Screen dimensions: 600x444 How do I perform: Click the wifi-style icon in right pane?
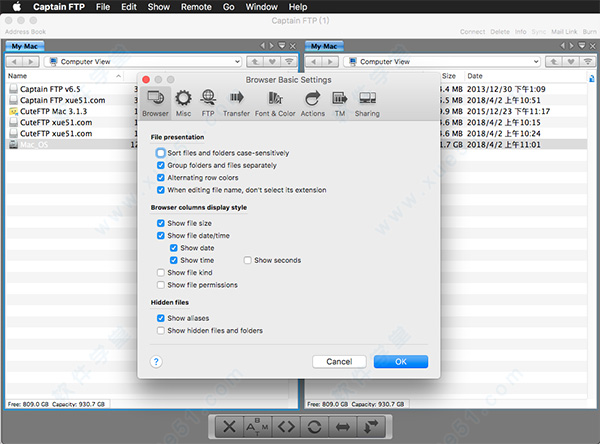588,62
